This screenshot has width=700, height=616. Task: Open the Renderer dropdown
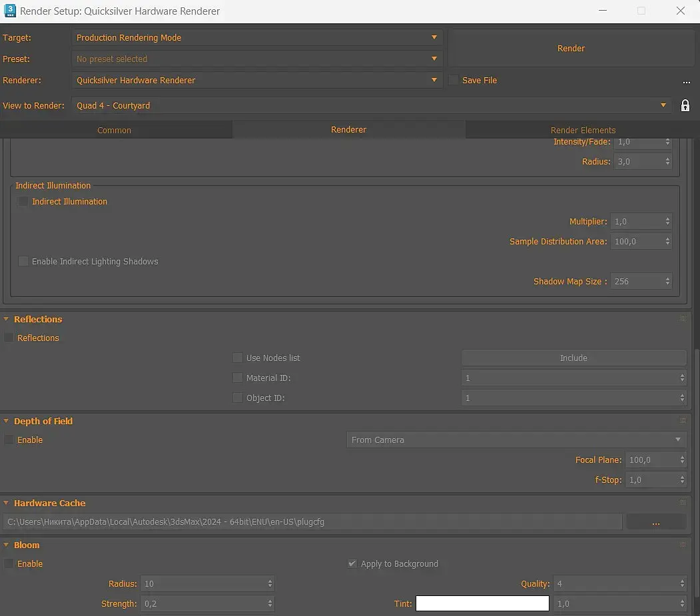[257, 81]
